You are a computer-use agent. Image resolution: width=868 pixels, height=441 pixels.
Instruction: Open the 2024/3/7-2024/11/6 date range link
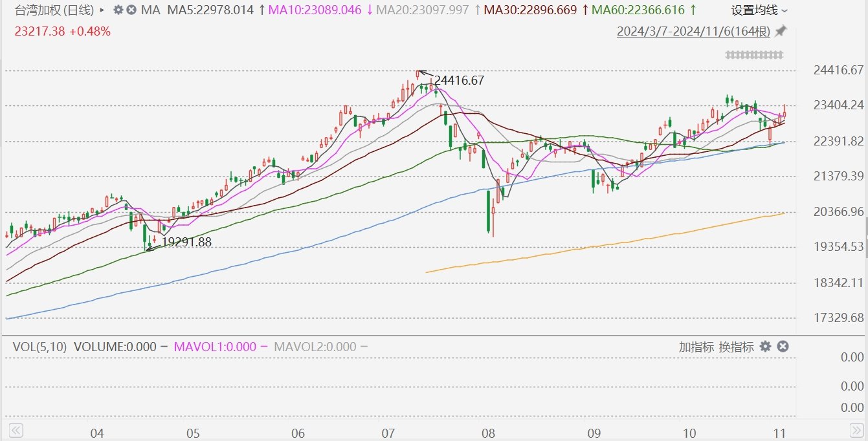click(693, 31)
